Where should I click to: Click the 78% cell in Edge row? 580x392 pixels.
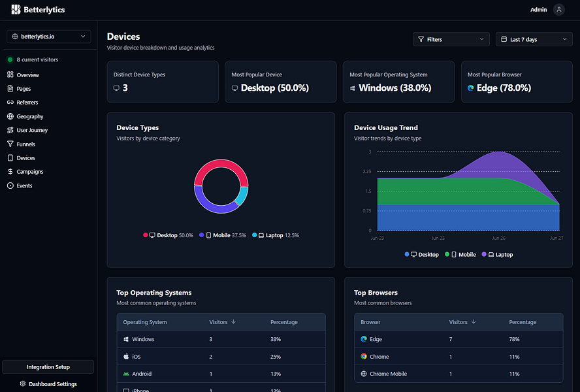tap(514, 339)
